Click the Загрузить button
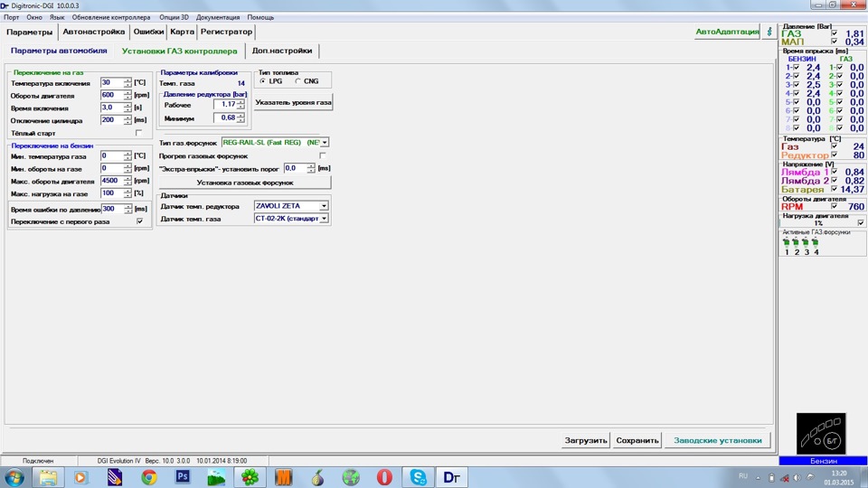The height and width of the screenshot is (488, 868). (586, 440)
